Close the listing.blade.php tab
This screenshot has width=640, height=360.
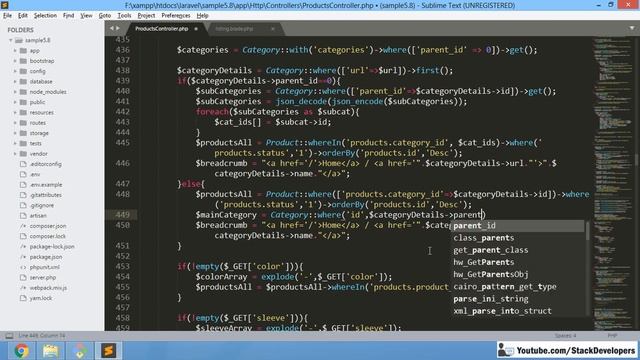pos(273,29)
